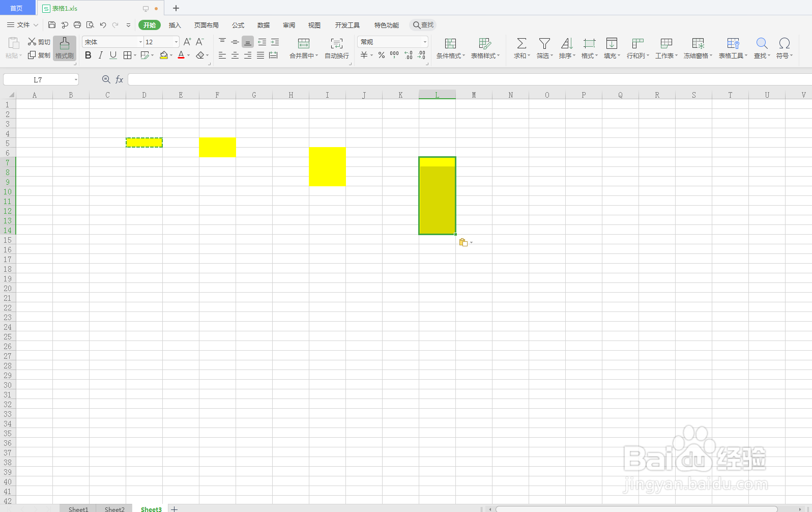This screenshot has height=512, width=812.
Task: Apply yellow fill color bucket
Action: click(164, 55)
